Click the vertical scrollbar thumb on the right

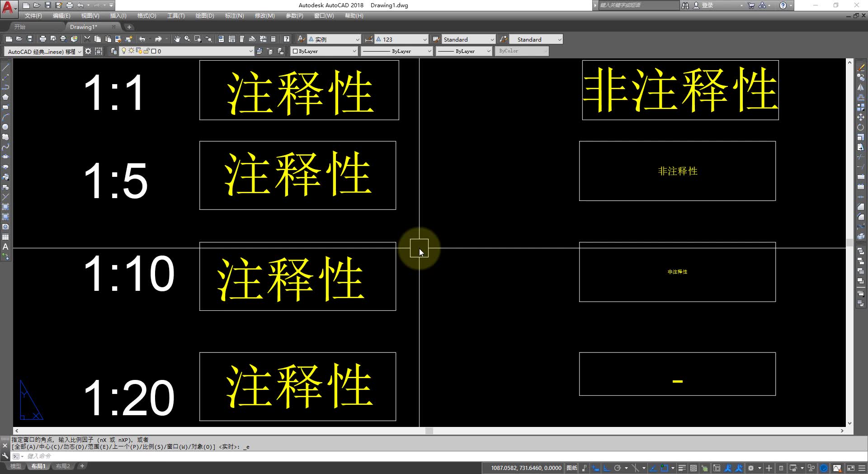point(849,242)
